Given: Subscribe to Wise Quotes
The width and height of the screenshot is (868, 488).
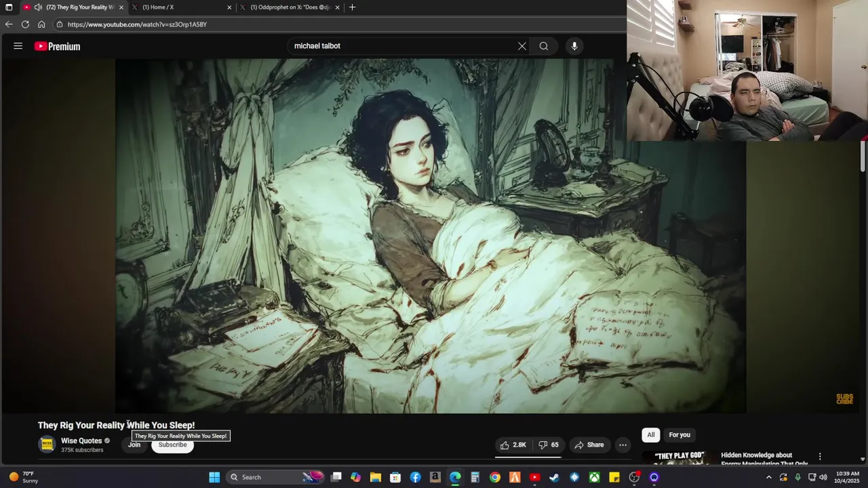Looking at the screenshot, I should (x=172, y=445).
